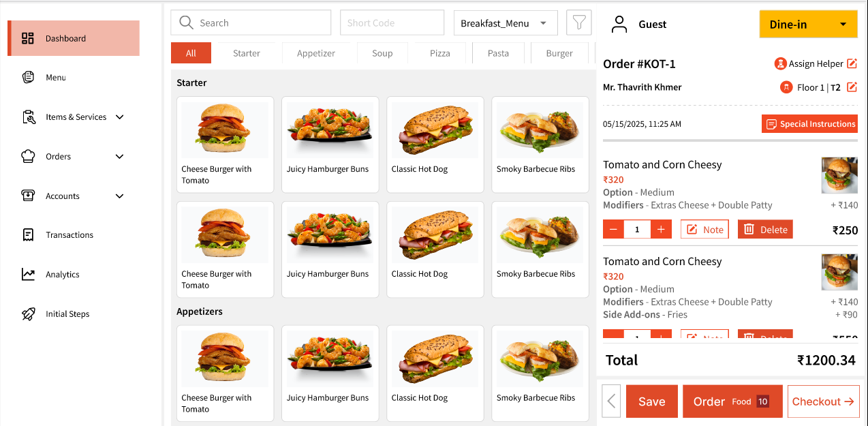Open the Breakfast_Menu dropdown
Image resolution: width=868 pixels, height=426 pixels.
point(506,22)
